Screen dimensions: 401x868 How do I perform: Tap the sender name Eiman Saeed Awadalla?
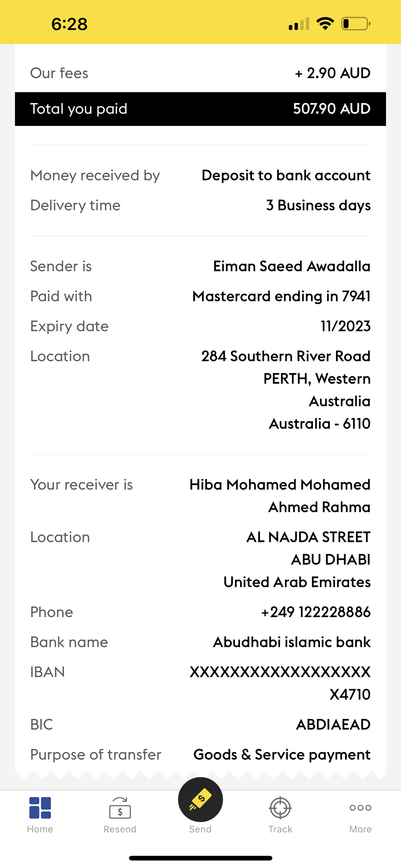coord(292,266)
